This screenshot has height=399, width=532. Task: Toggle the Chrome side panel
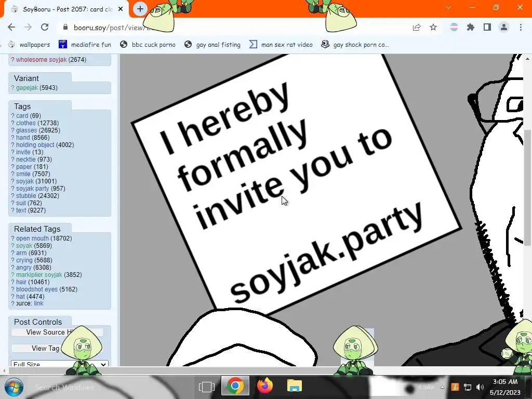pyautogui.click(x=487, y=27)
